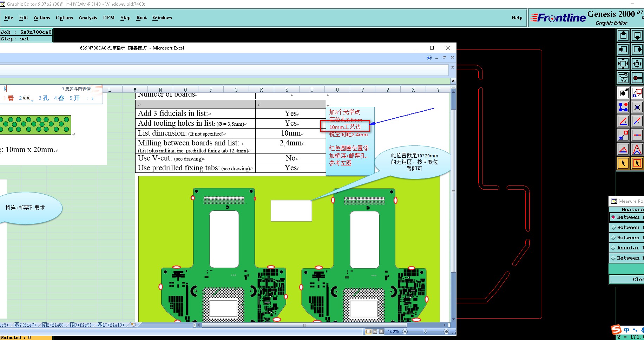Select the red-blue horizontal line tool
The height and width of the screenshot is (340, 644).
click(637, 135)
